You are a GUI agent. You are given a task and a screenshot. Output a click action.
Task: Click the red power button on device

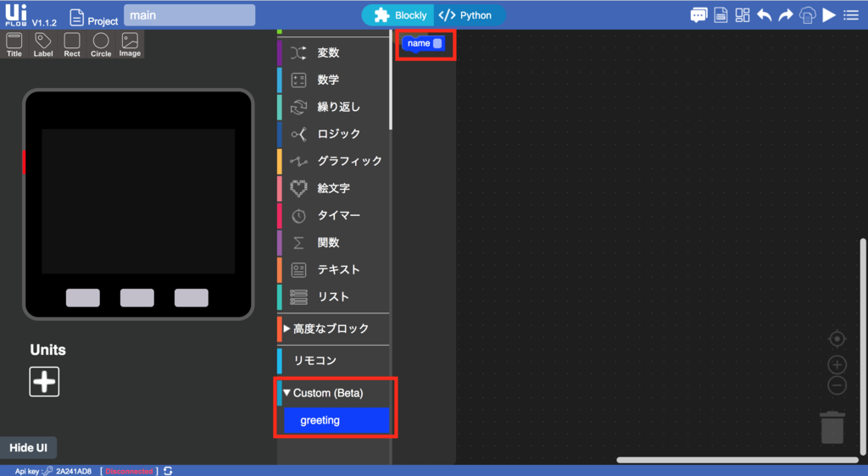point(24,162)
